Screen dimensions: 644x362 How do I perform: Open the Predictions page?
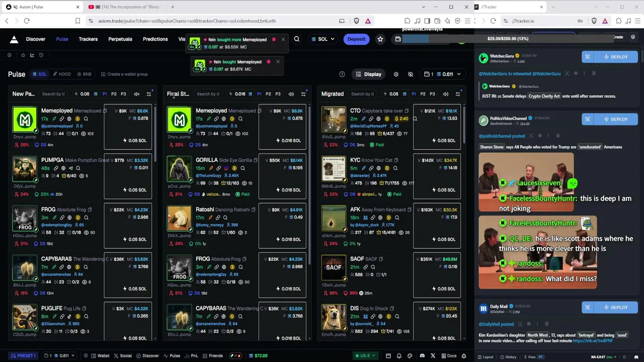[155, 39]
